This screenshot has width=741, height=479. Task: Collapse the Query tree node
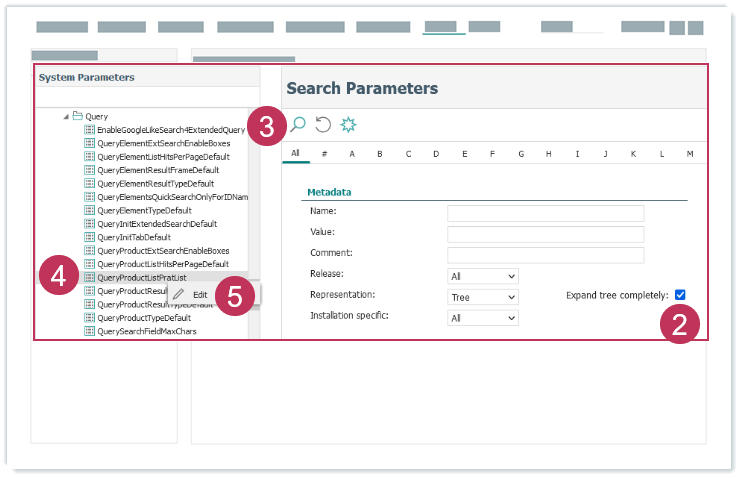point(66,117)
